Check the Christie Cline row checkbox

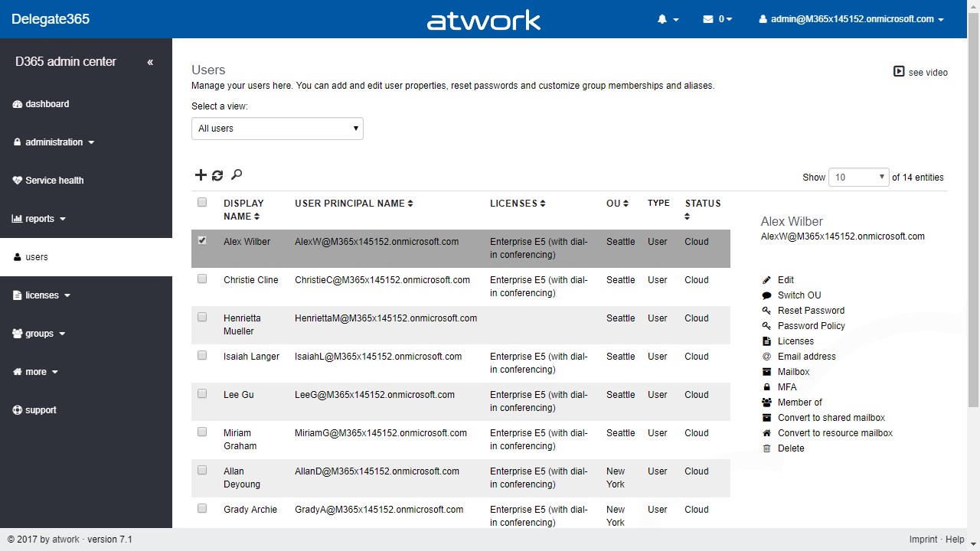tap(202, 279)
